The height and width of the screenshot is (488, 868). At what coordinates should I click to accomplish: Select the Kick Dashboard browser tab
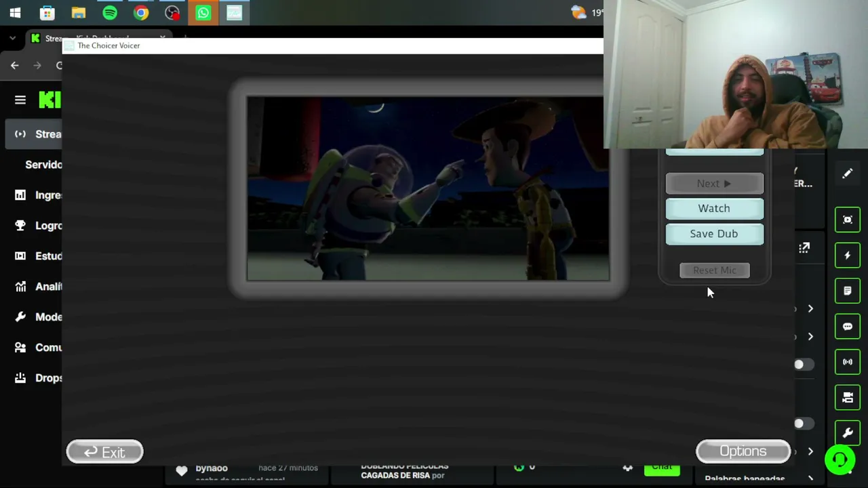pyautogui.click(x=98, y=38)
